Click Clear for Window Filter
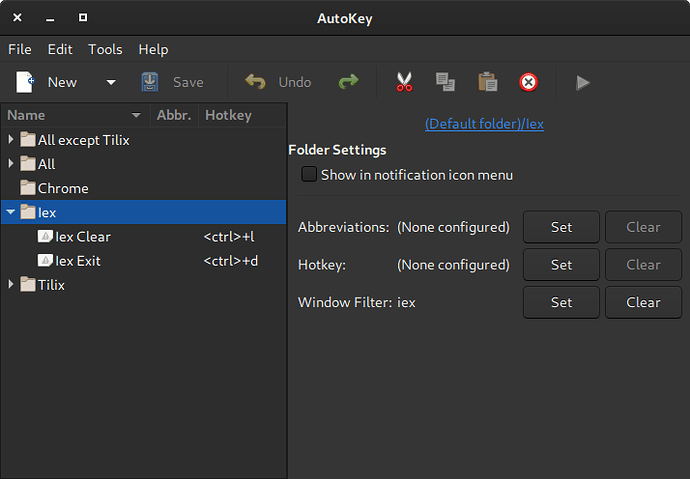The image size is (690, 479). [643, 302]
